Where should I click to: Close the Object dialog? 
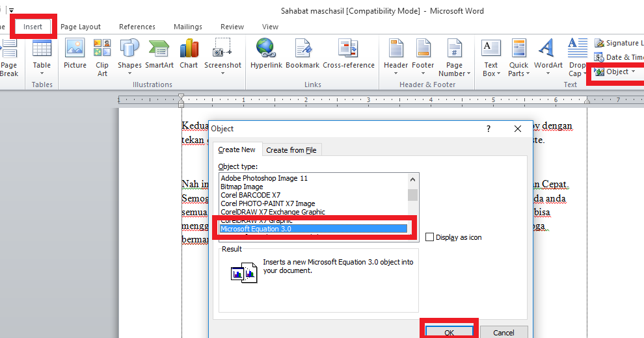(x=518, y=129)
